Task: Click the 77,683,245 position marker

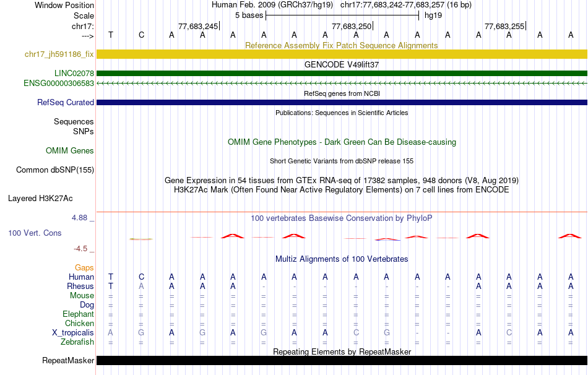Action: pos(198,26)
